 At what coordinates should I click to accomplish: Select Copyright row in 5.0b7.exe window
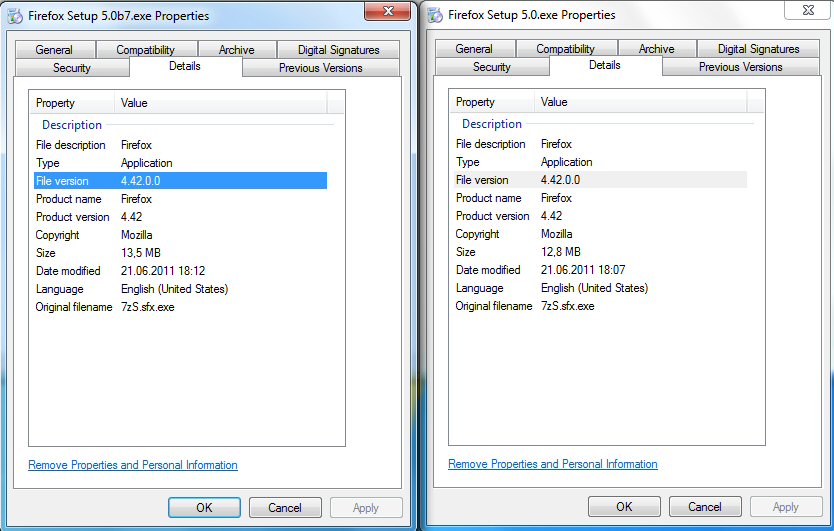(180, 235)
